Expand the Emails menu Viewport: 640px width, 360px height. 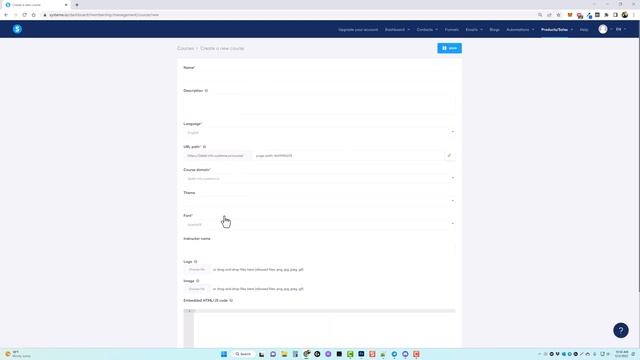[474, 29]
